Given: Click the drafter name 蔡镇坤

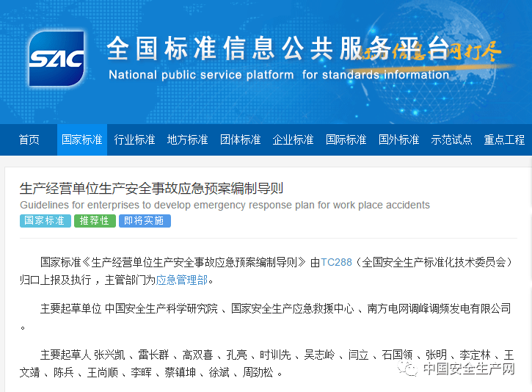Looking at the screenshot, I should click(x=181, y=373).
